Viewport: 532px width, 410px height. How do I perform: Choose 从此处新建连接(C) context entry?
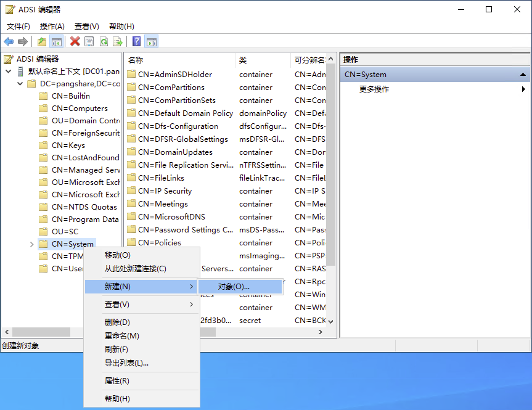(142, 269)
